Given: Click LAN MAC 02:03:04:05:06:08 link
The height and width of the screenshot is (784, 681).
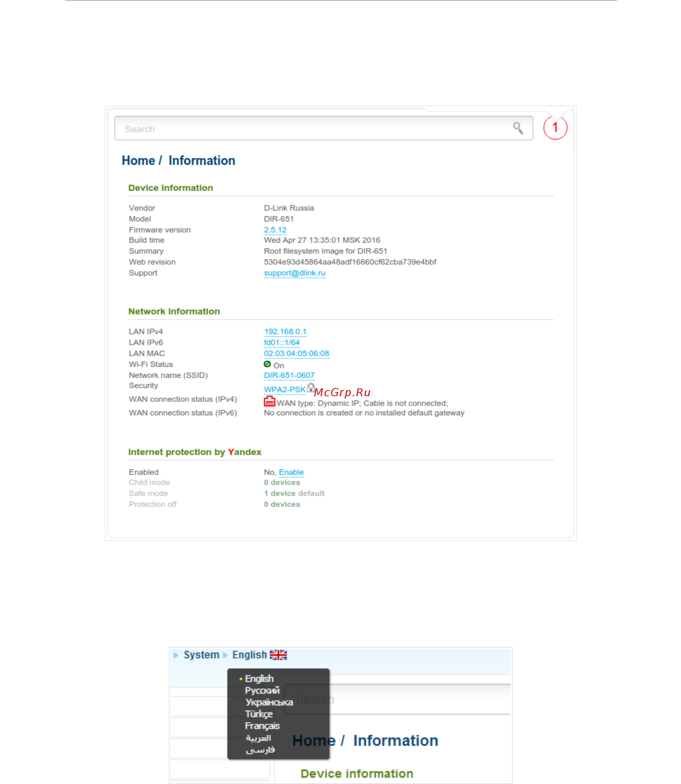Looking at the screenshot, I should point(296,354).
